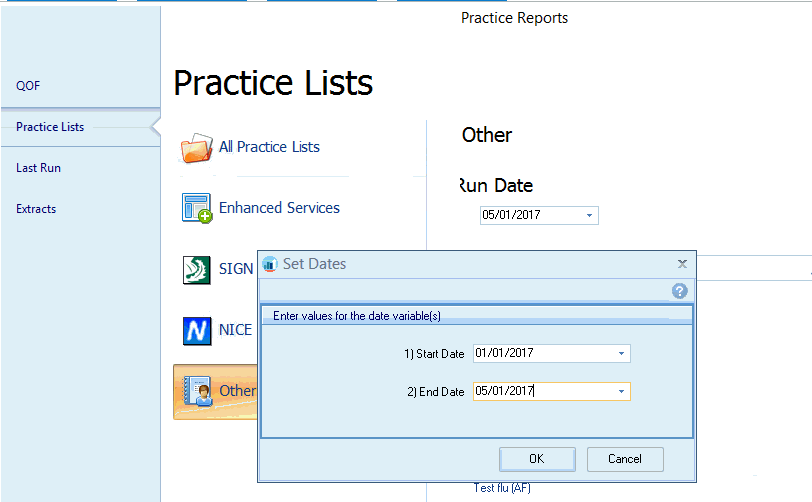Click the Enhanced Services icon
The width and height of the screenshot is (812, 502).
[197, 208]
